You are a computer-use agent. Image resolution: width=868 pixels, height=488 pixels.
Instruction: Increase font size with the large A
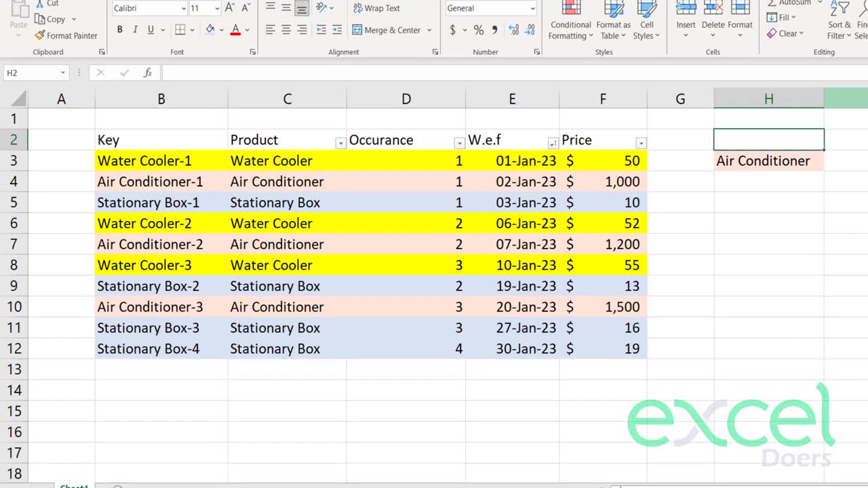click(x=229, y=8)
